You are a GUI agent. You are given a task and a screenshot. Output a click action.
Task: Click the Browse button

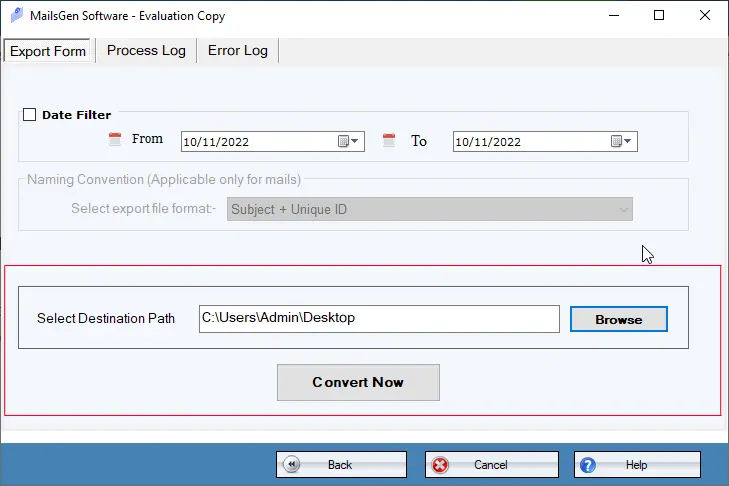point(619,319)
